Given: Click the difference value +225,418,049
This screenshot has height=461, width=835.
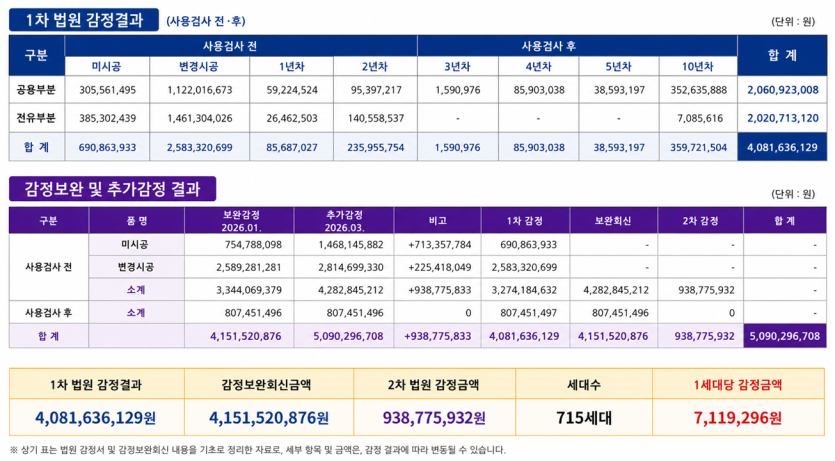Looking at the screenshot, I should point(440,267).
